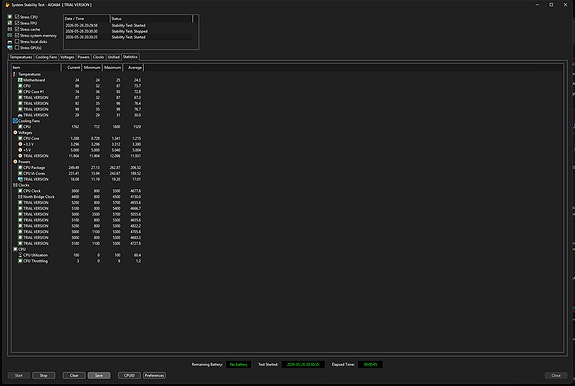Click the icon beside Stress FPU
The width and height of the screenshot is (575, 386).
click(x=10, y=23)
